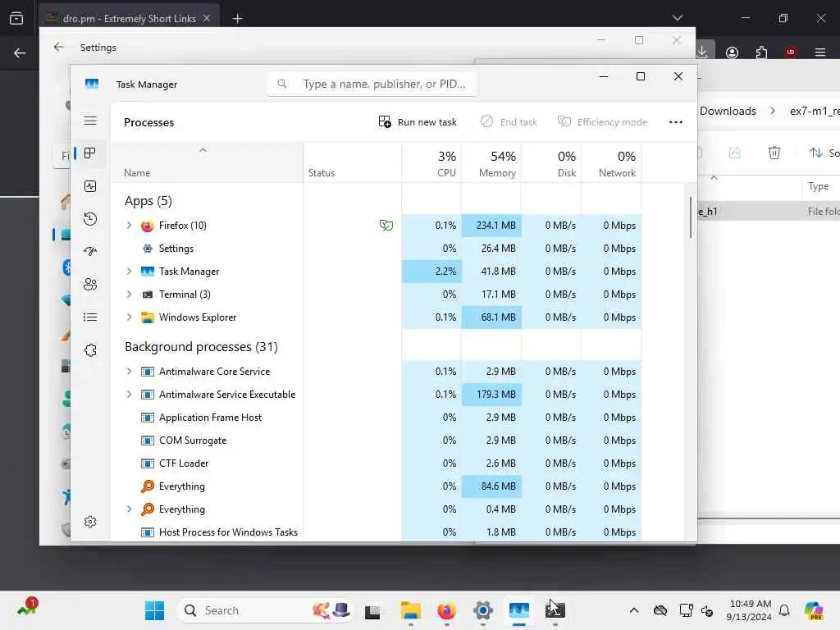This screenshot has width=840, height=630.
Task: Sort by Network column header
Action: tap(611, 163)
